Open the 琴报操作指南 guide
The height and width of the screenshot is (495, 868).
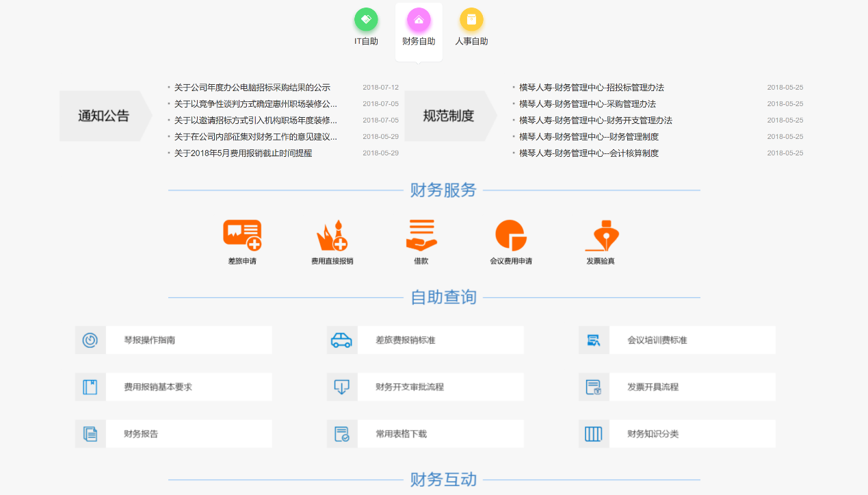(x=149, y=340)
